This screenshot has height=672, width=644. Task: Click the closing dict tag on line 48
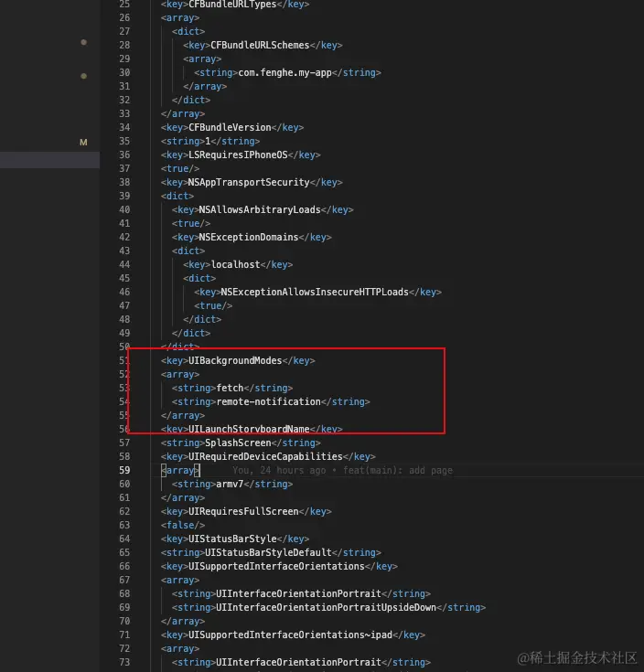[x=202, y=319]
